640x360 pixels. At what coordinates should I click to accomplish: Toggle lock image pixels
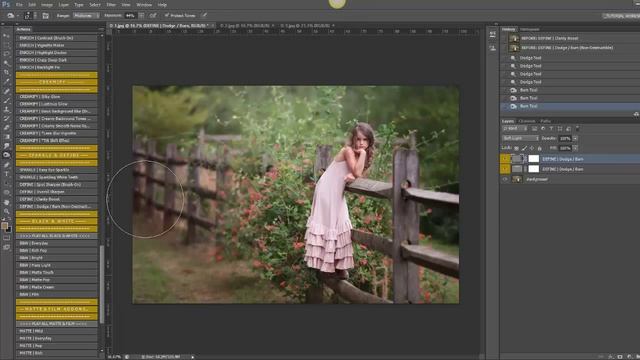coord(524,148)
